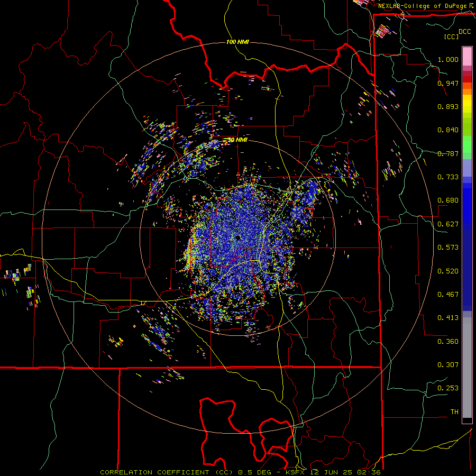The image size is (476, 476).
Task: Click the 0.787 scale label
Action: pos(448,153)
